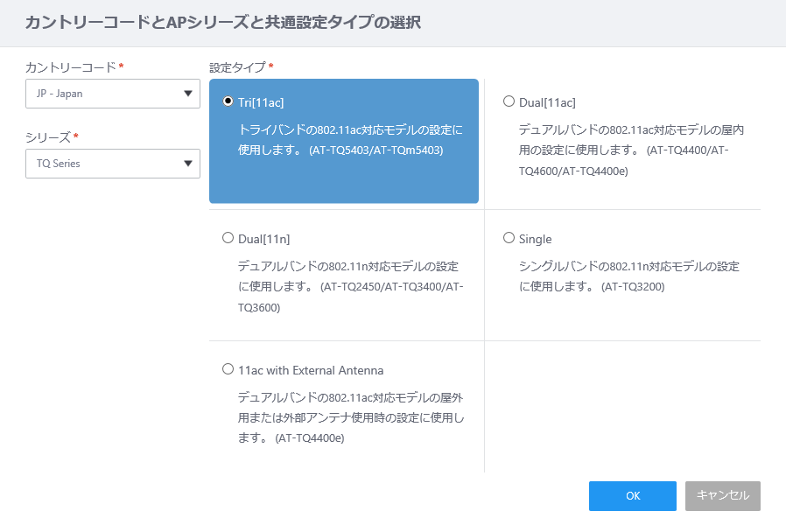
Task: Choose the Dual[11n] radio option
Action: (x=228, y=237)
